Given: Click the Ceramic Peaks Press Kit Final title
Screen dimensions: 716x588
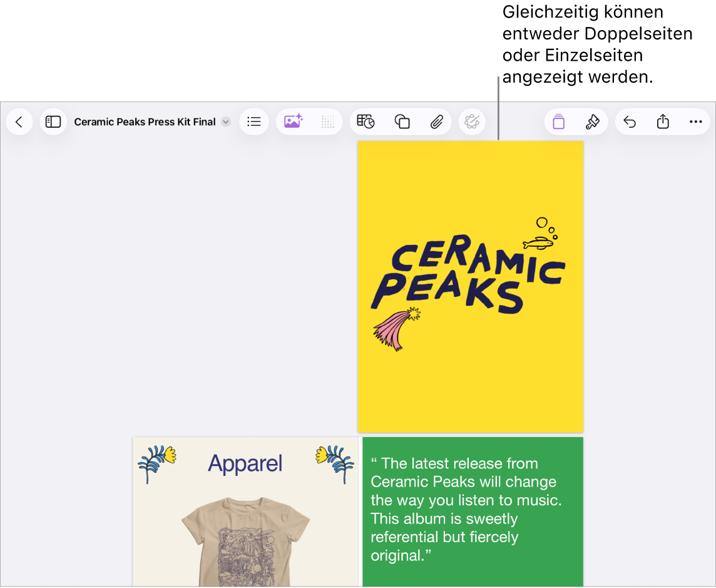Looking at the screenshot, I should 145,122.
